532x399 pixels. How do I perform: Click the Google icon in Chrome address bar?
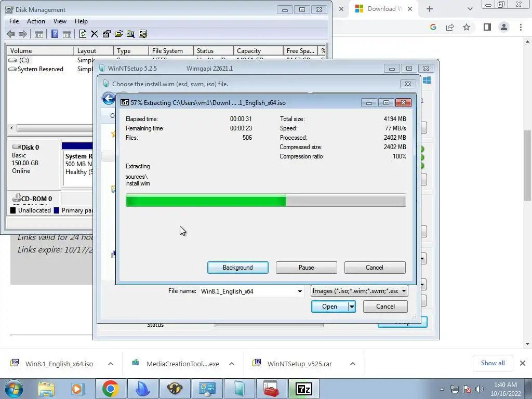[x=433, y=27]
